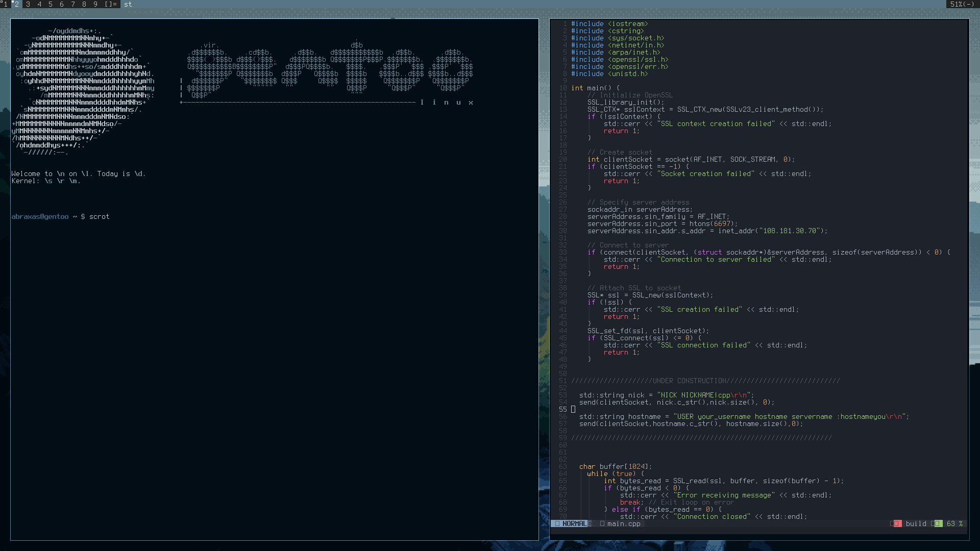Click the 63 % scroll position indicator
This screenshot has height=551, width=980.
coord(954,523)
